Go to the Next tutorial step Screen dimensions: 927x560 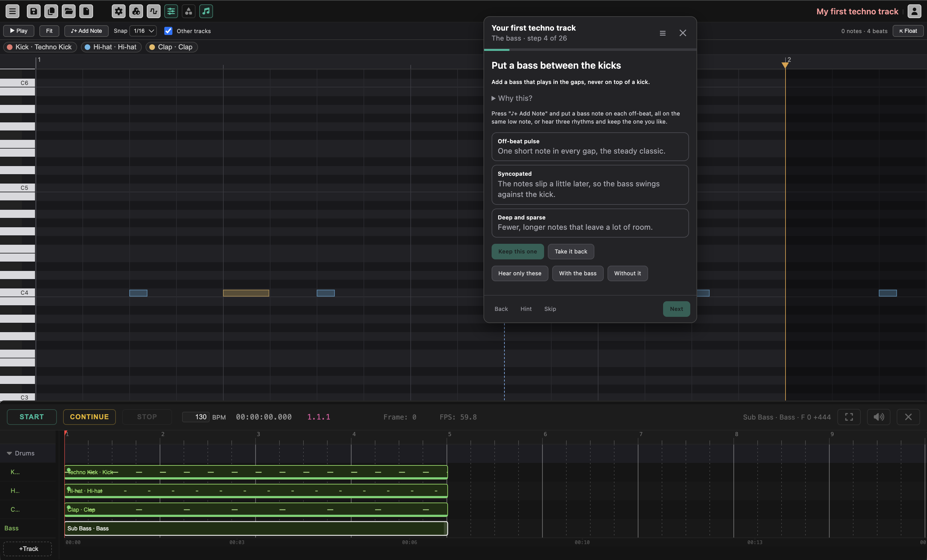point(676,309)
